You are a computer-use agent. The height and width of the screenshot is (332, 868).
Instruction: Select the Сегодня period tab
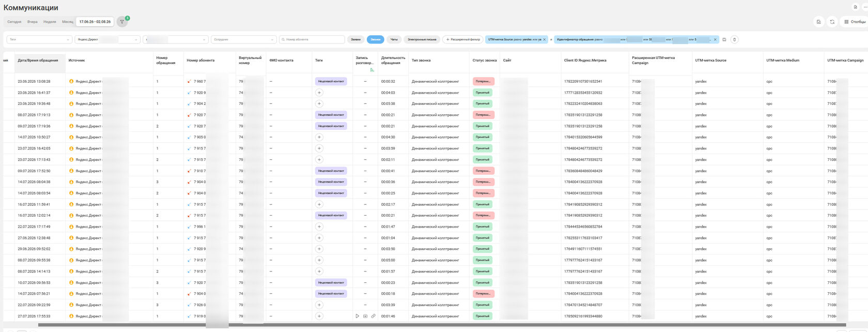[x=14, y=22]
